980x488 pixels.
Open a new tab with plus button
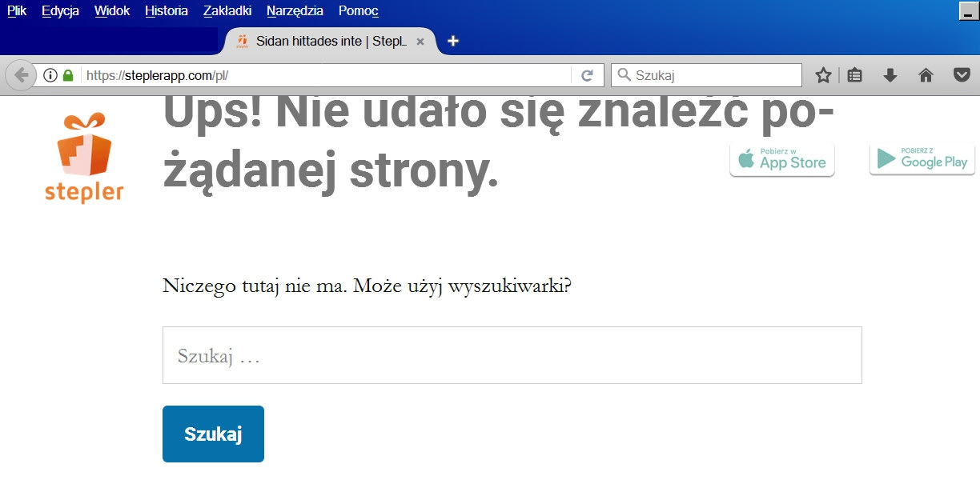(x=453, y=41)
